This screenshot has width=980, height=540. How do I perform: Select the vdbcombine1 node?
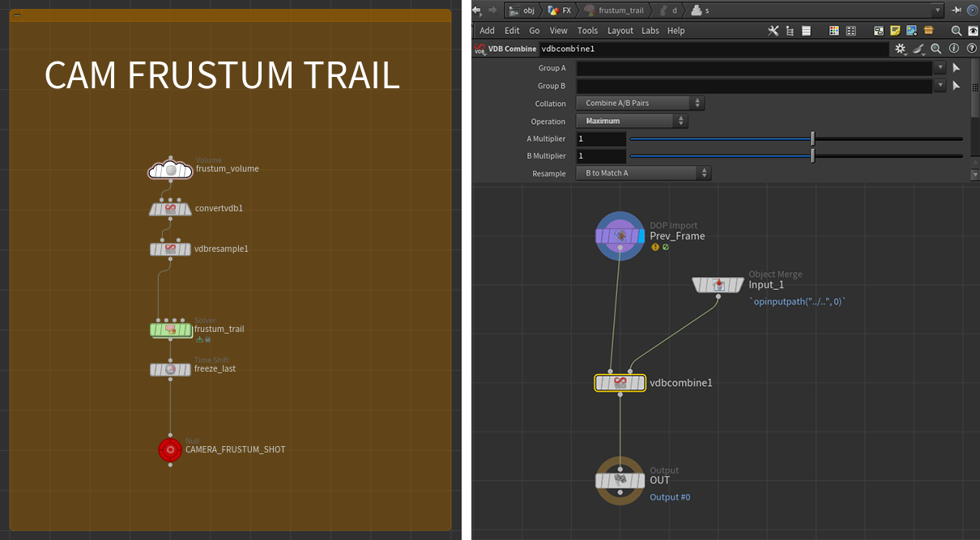tap(620, 382)
